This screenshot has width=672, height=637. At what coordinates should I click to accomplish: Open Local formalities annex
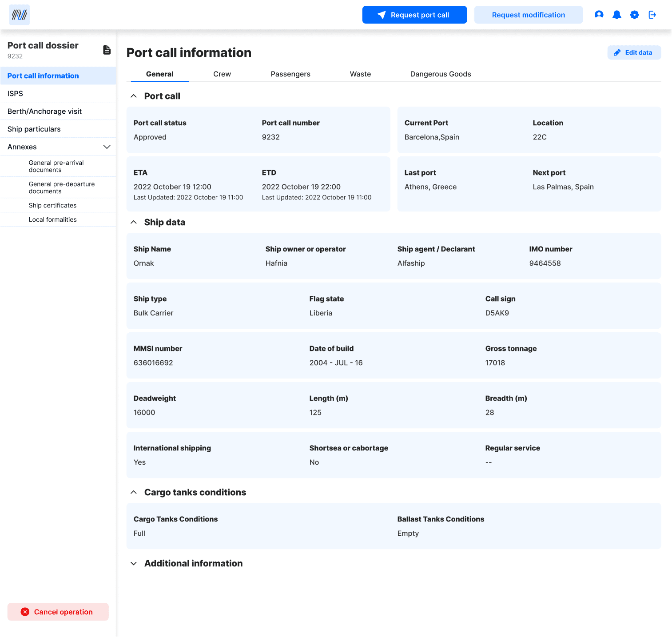[58, 219]
